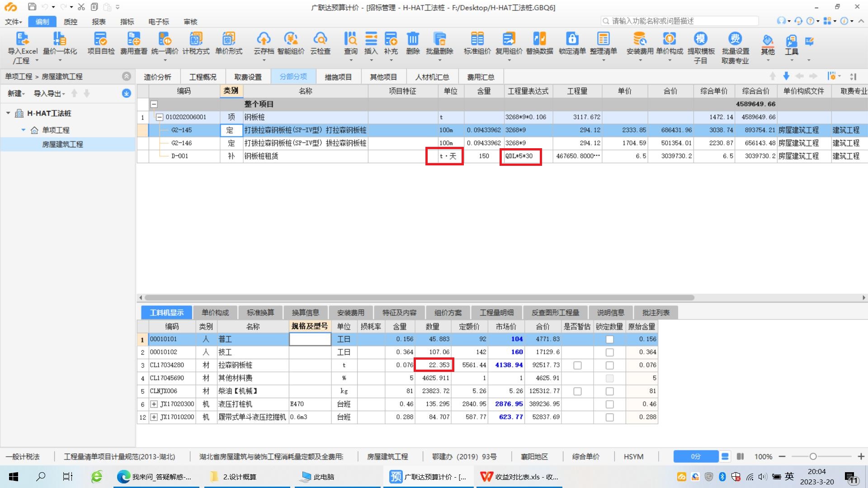Click the save icon in title bar
Screen dimensions: 868x488
(x=32, y=7)
